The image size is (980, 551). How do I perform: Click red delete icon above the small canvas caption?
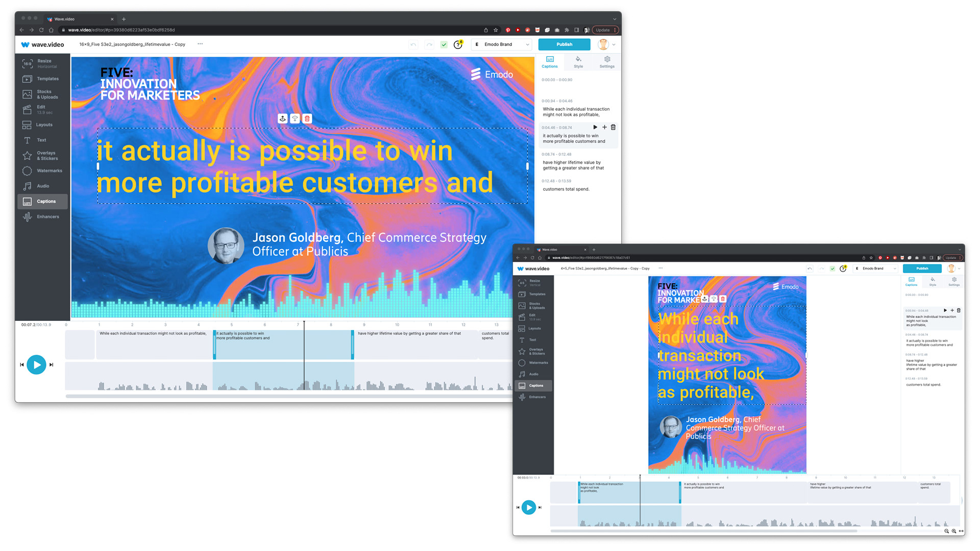(723, 299)
